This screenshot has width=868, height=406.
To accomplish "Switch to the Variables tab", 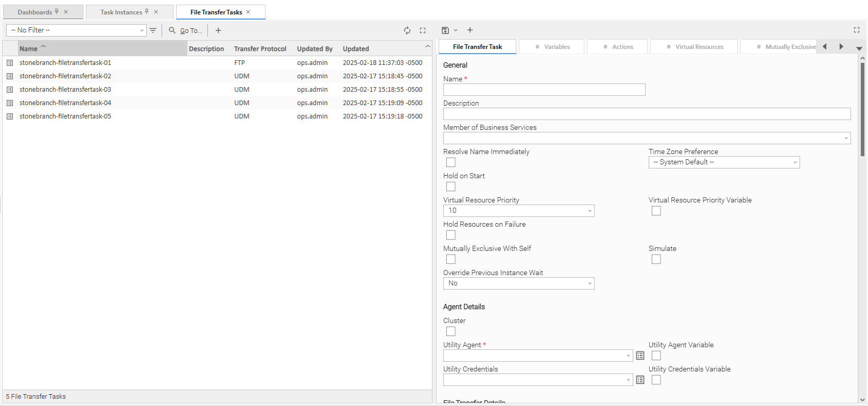I will point(552,47).
